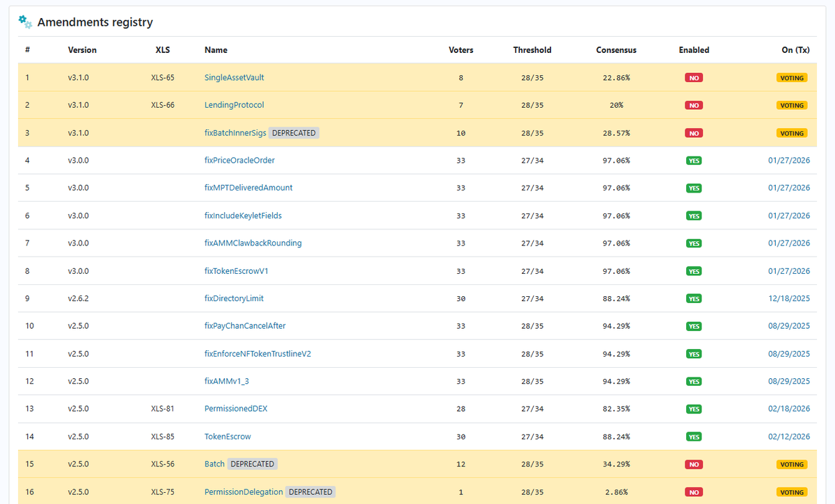Open the SingleAssetVault amendment link
Image resolution: width=835 pixels, height=504 pixels.
pyautogui.click(x=234, y=78)
